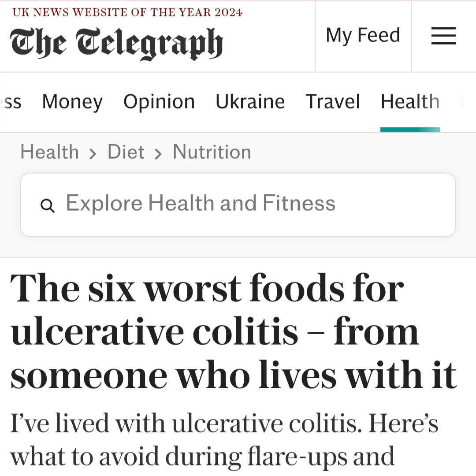Select the cut-off tab right of Health
The height and width of the screenshot is (476, 476).
[x=463, y=102]
